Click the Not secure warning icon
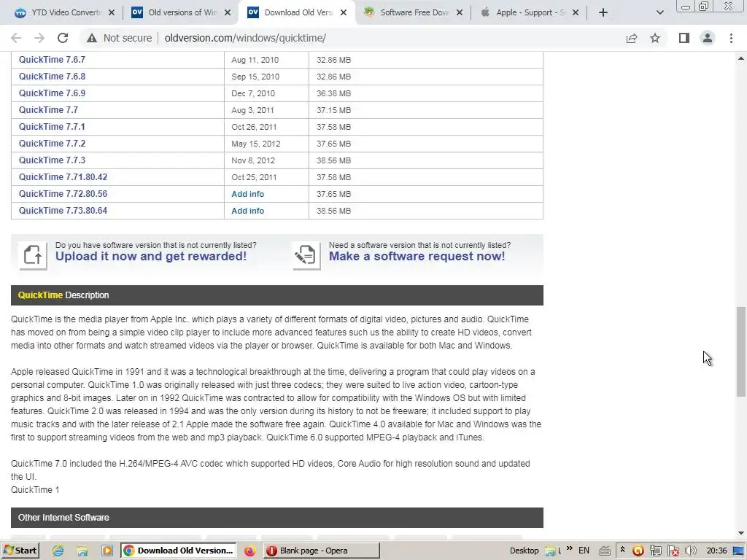Screen dimensions: 747x560 click(x=92, y=38)
